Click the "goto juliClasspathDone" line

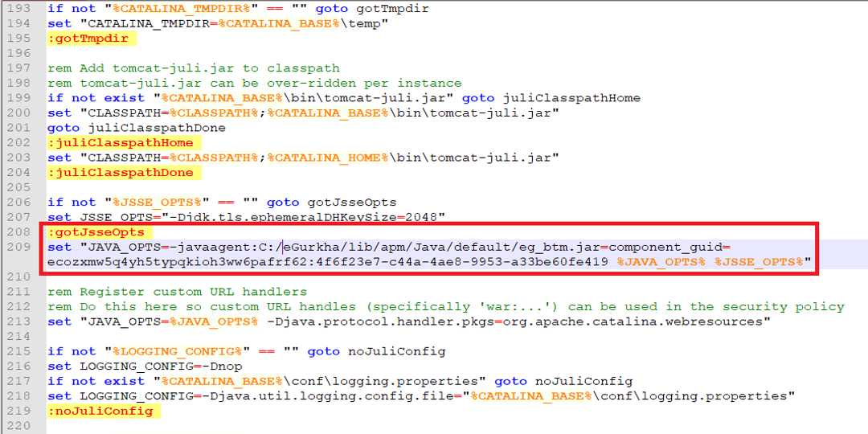[x=137, y=128]
